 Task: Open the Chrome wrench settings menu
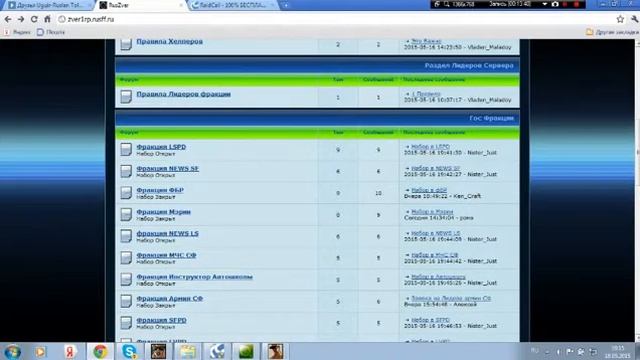635,19
